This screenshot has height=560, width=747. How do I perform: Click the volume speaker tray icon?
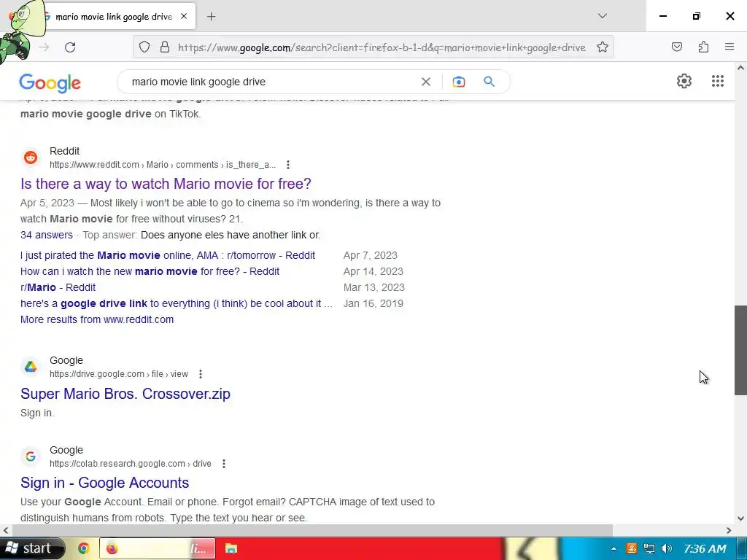[x=667, y=548]
